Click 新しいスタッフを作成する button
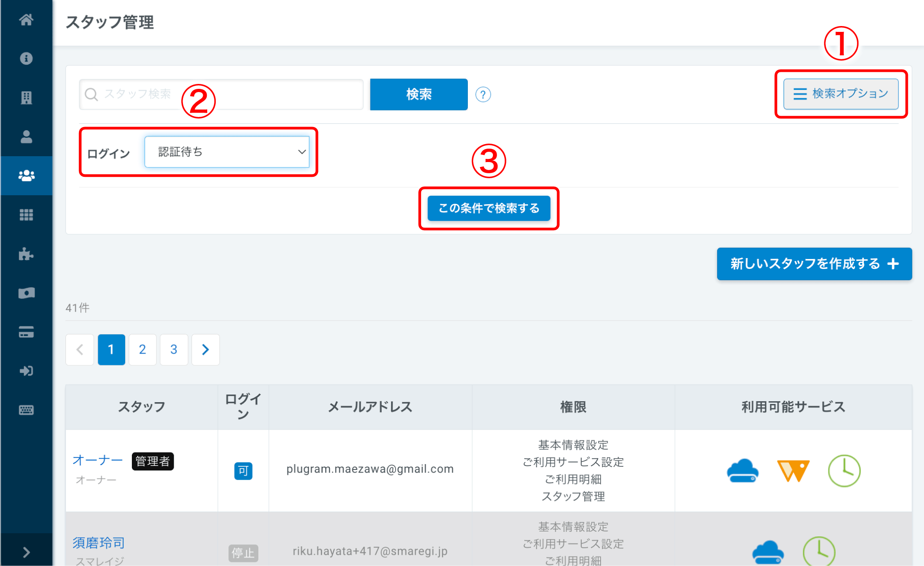The width and height of the screenshot is (924, 566). (814, 264)
